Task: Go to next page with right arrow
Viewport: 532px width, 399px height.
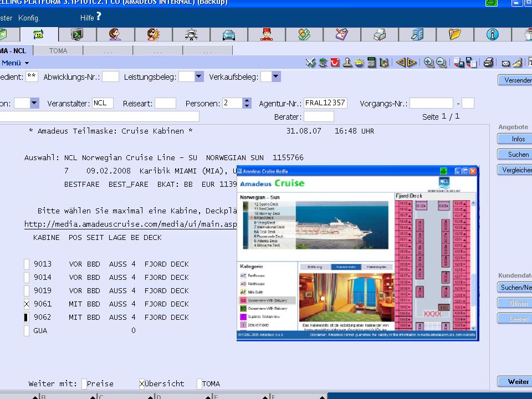Action: pyautogui.click(x=412, y=63)
